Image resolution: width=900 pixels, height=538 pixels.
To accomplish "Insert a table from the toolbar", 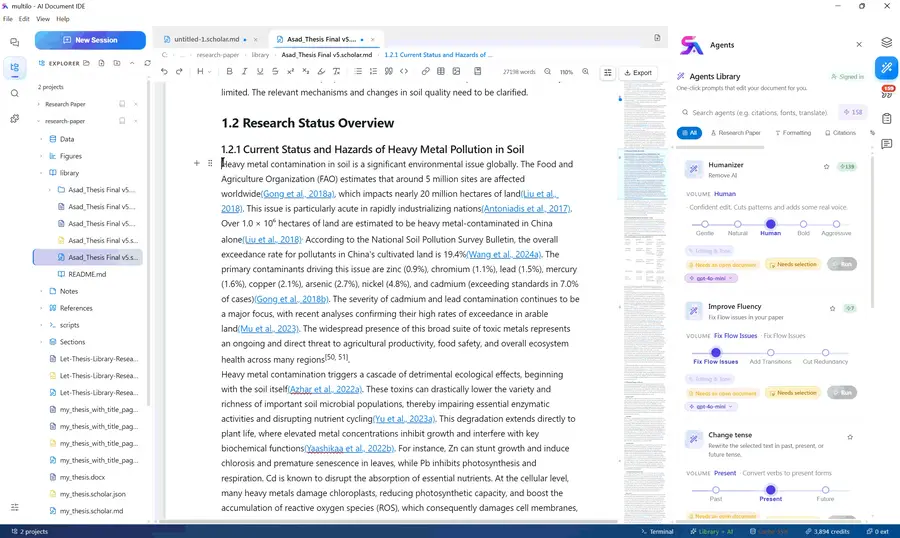I will click(x=441, y=72).
